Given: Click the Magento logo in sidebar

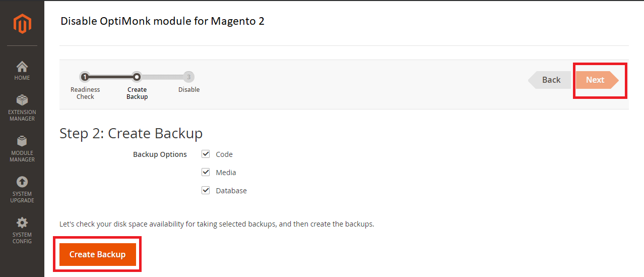Looking at the screenshot, I should (22, 24).
